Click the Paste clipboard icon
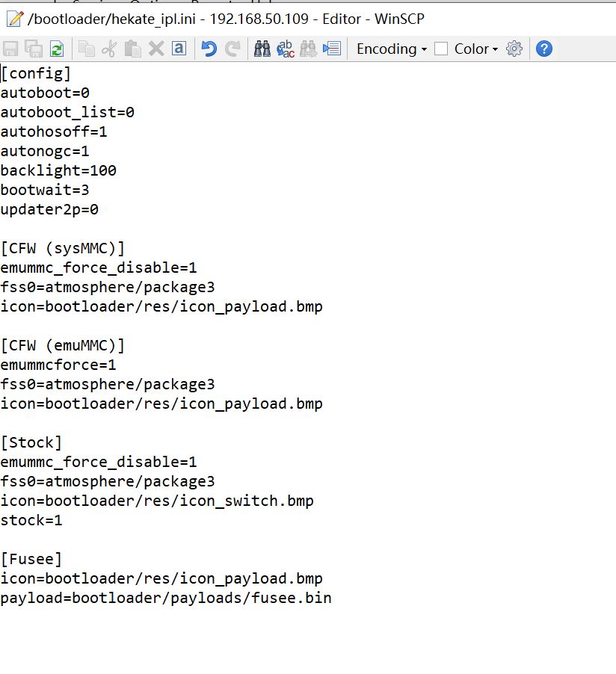Viewport: 616px width, 674px height. [132, 49]
